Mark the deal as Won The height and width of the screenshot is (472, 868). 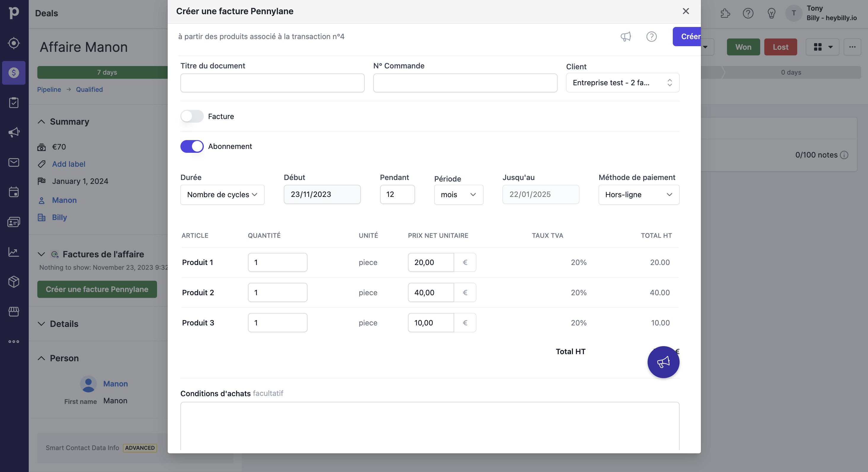coord(743,47)
